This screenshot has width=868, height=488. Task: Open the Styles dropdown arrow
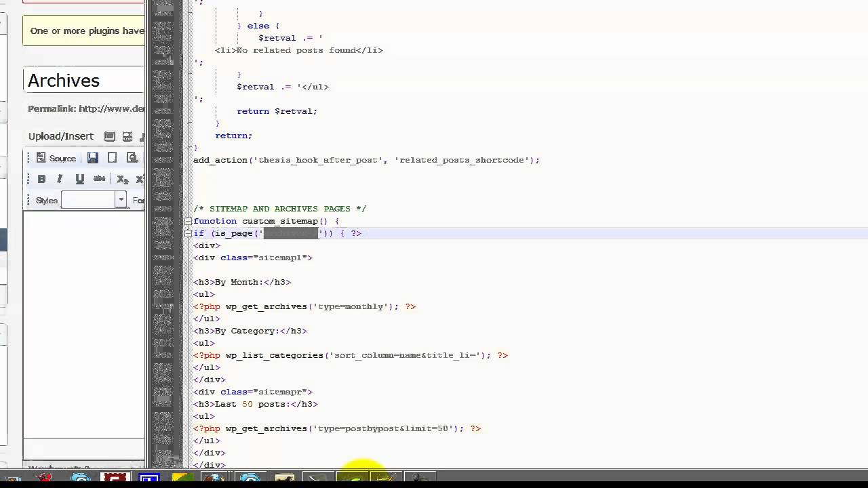point(121,200)
